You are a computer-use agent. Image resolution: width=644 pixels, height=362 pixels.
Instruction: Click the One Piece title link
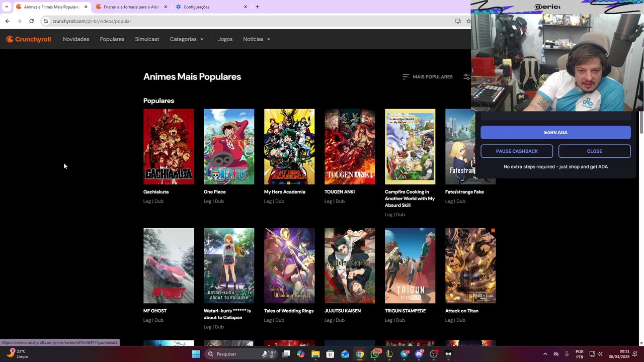click(215, 192)
